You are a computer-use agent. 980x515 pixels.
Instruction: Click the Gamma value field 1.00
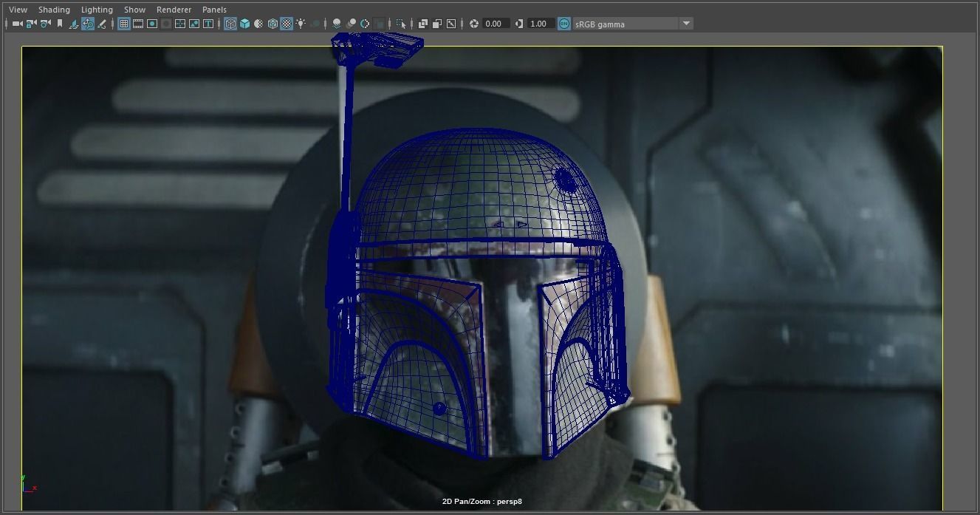[x=541, y=24]
